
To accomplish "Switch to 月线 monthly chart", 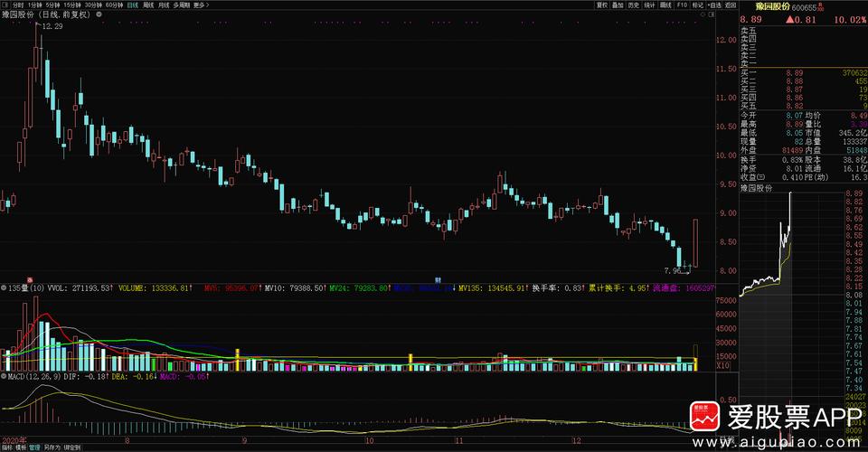I will [x=164, y=5].
